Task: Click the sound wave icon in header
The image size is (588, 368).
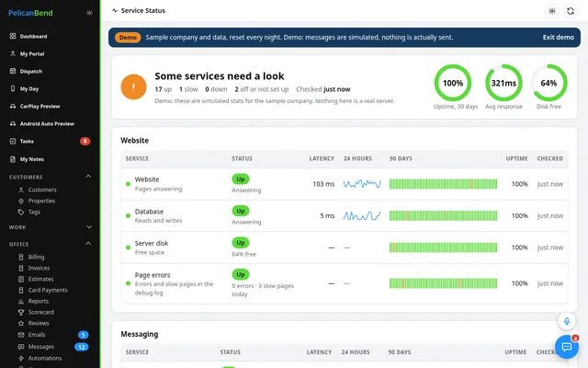Action: (x=552, y=11)
